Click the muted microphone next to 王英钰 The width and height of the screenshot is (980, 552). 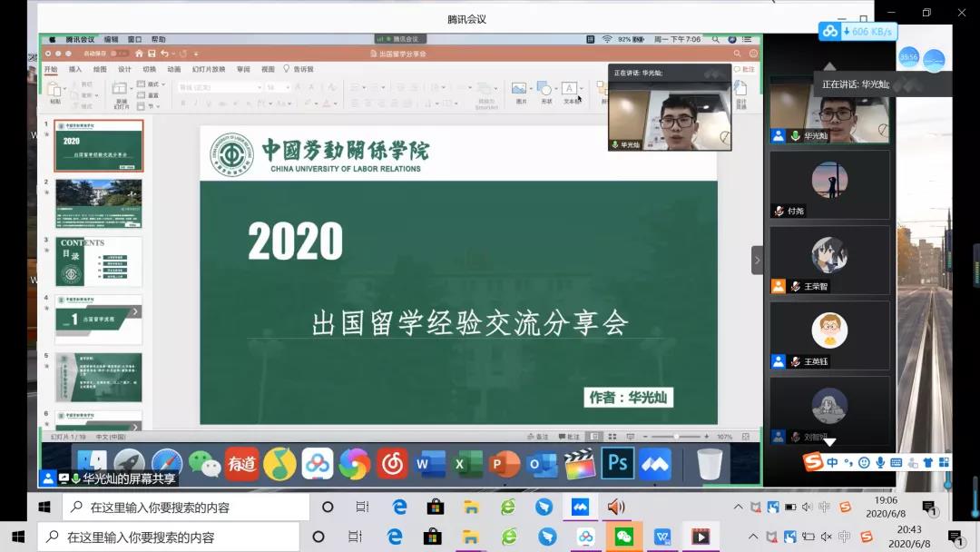tap(796, 361)
